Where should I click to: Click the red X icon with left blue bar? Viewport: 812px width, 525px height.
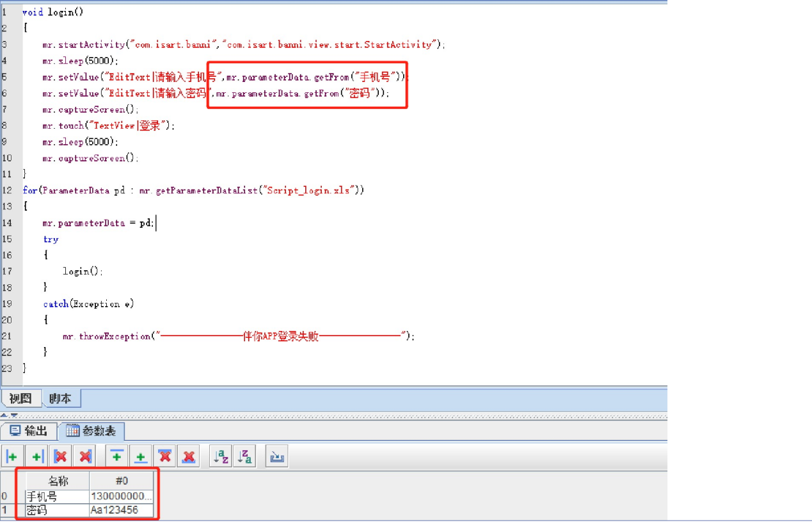(x=61, y=456)
